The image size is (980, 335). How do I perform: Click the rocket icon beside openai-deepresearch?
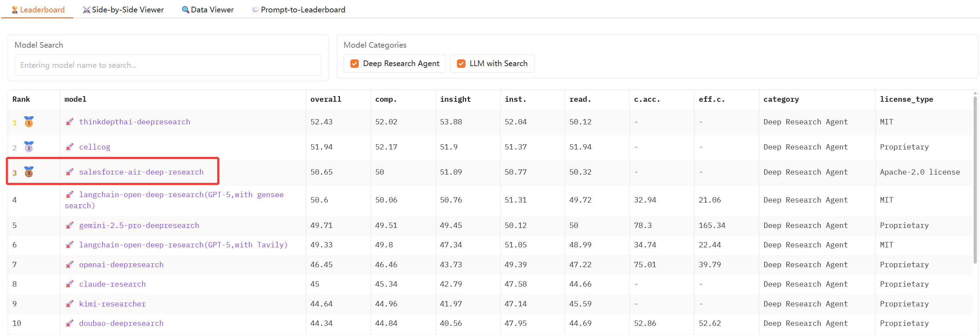tap(70, 264)
